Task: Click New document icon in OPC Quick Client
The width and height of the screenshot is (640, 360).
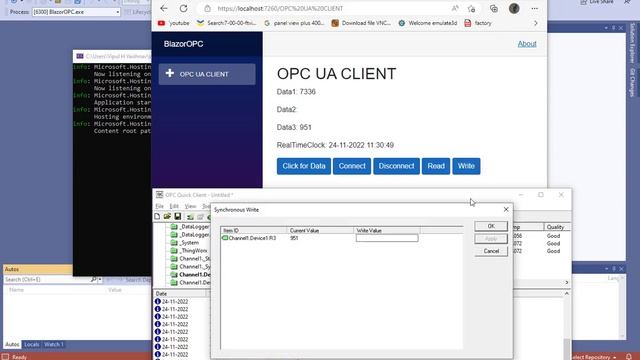Action: [157, 216]
